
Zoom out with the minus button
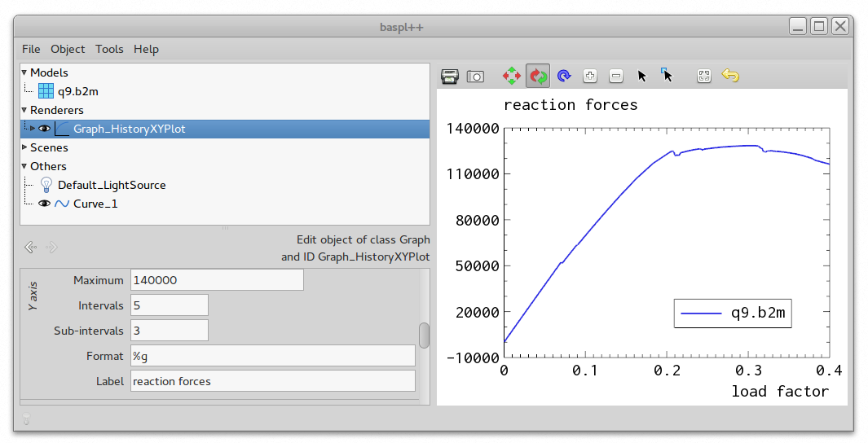(x=616, y=77)
